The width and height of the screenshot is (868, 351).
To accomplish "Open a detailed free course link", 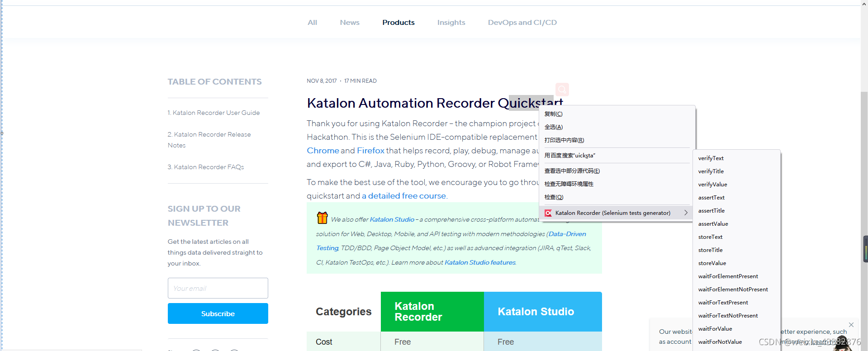I will click(x=404, y=196).
